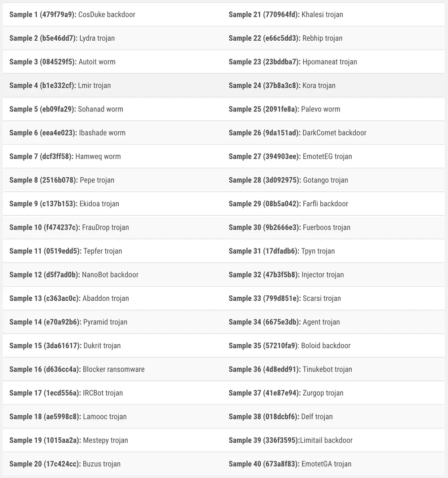The image size is (448, 478).
Task: Open Sample 16 Blocker ransomware entry
Action: (77, 369)
